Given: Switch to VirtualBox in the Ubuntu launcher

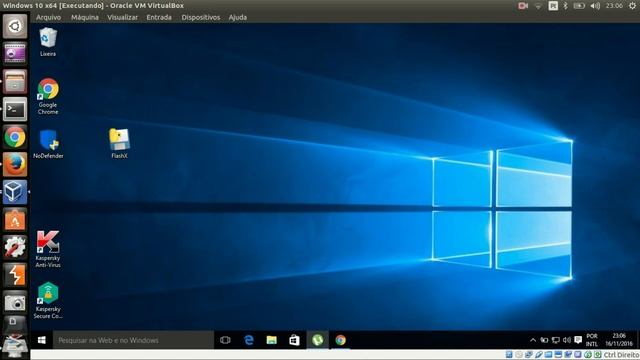Looking at the screenshot, I should (15, 192).
